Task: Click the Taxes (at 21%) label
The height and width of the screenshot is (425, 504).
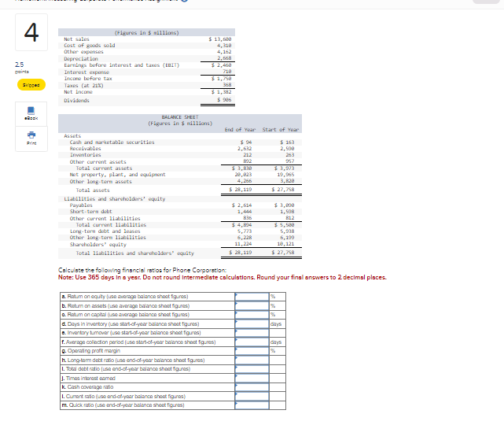Action: point(83,85)
